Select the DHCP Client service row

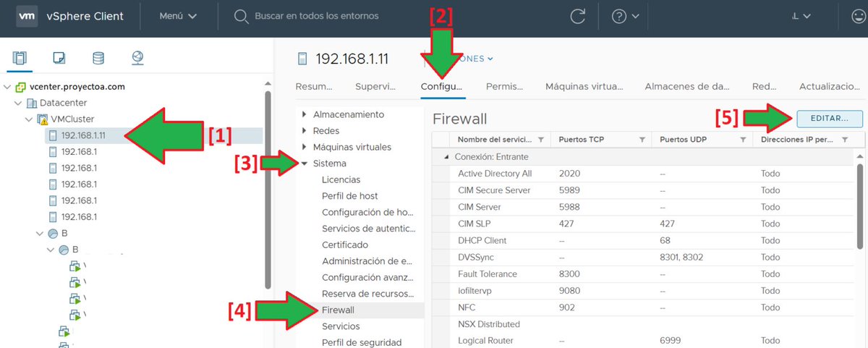(x=643, y=240)
